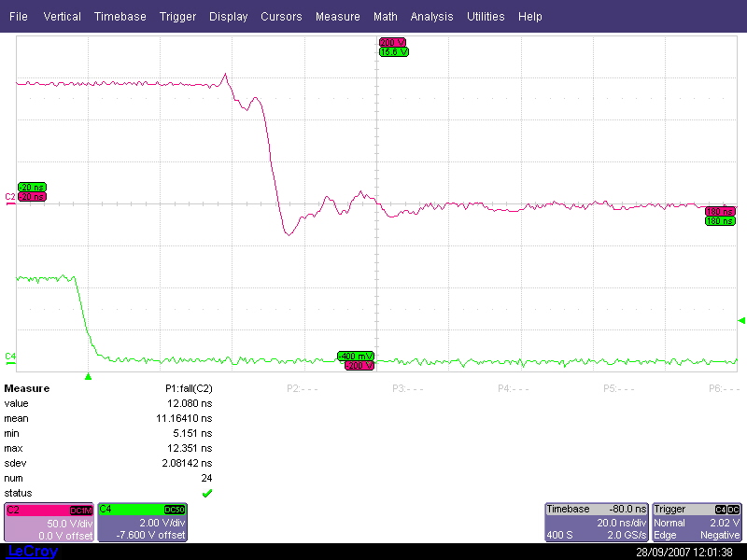Click the value reading 12.080 ns
Screen dimensions: 747x560
pyautogui.click(x=190, y=403)
